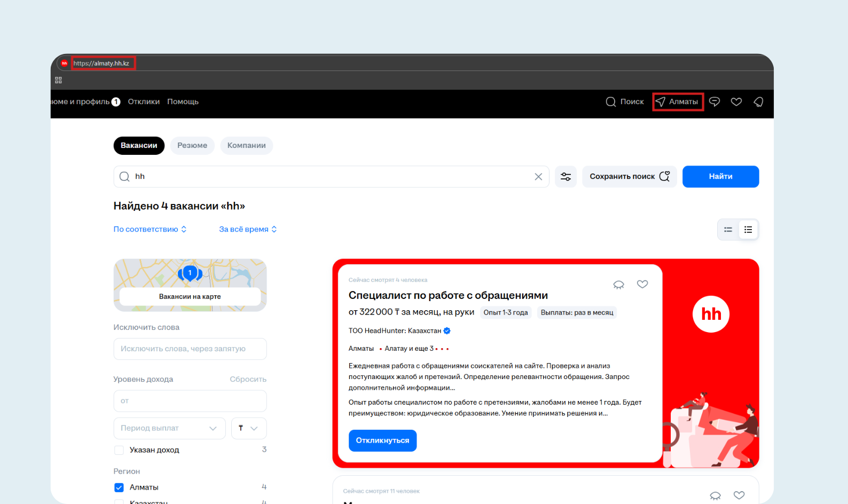
Task: Open the По соответствию sort dropdown
Action: (150, 229)
